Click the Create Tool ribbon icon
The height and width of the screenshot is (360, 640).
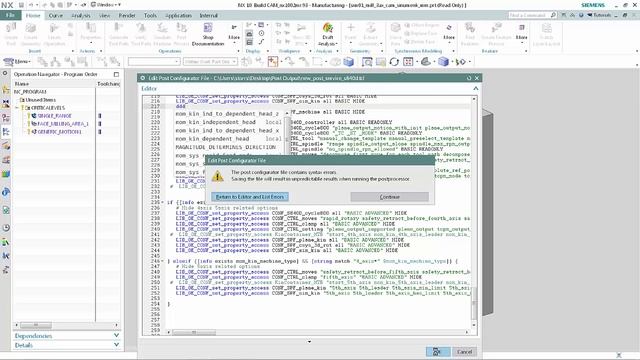coord(11,34)
